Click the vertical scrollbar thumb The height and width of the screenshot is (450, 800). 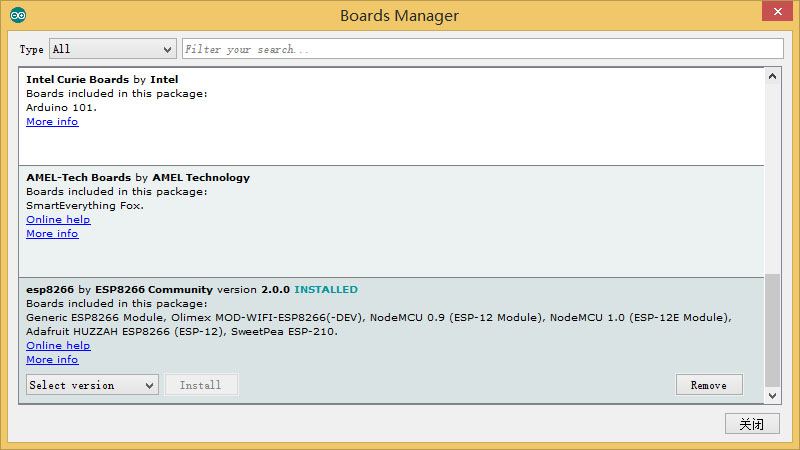pos(772,331)
